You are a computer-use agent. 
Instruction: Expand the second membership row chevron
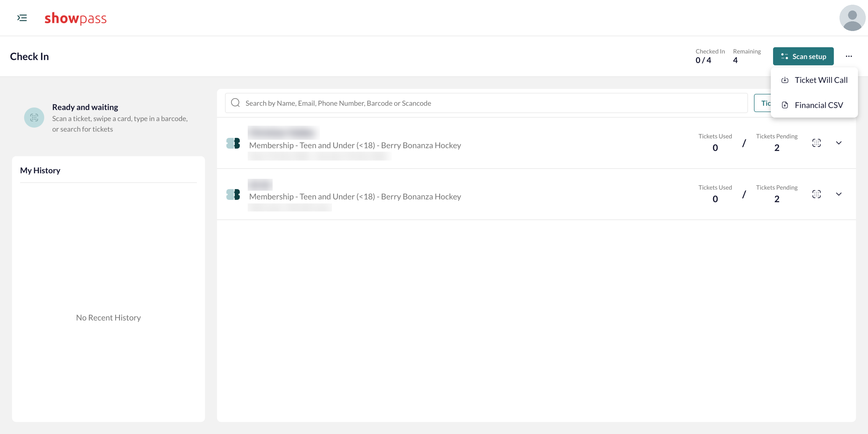pyautogui.click(x=839, y=194)
